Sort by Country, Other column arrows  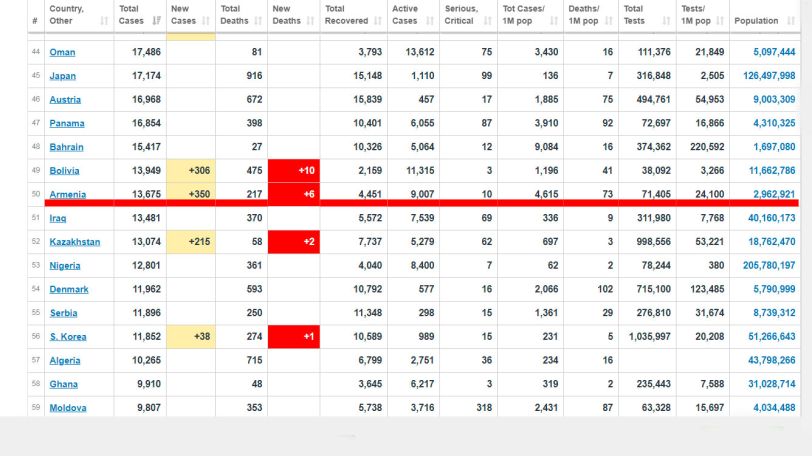point(104,21)
